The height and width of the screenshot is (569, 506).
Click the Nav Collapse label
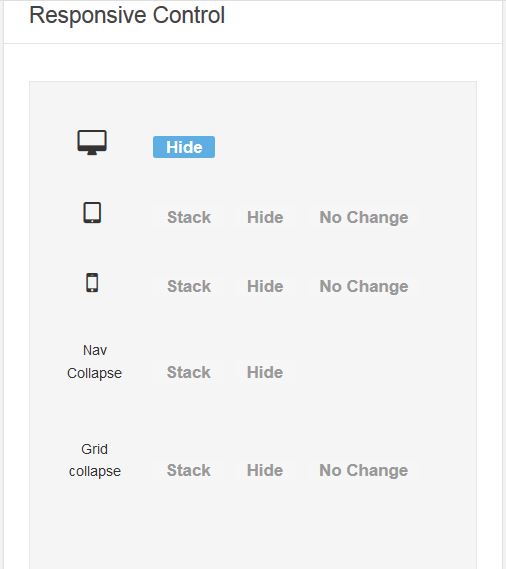point(94,362)
